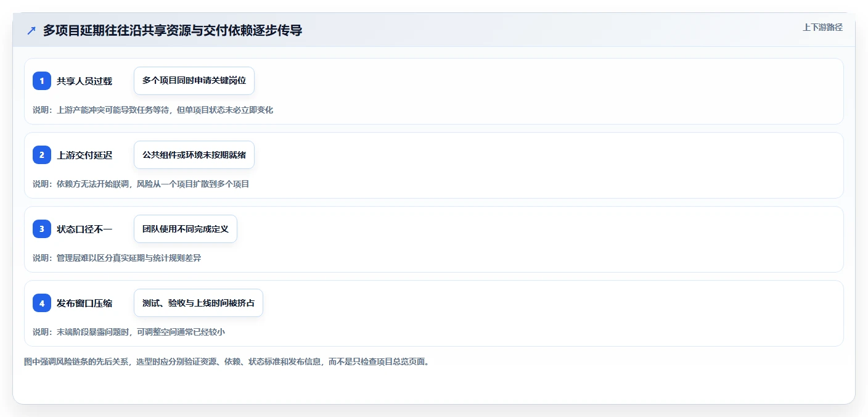
Task: Click the 上下游路径 label in header
Action: (822, 27)
